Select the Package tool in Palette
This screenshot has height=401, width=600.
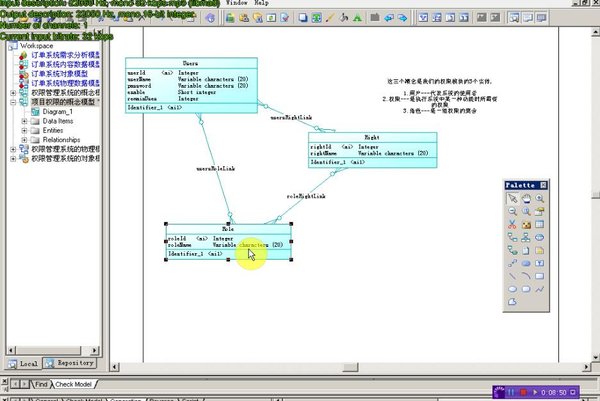[x=526, y=224]
